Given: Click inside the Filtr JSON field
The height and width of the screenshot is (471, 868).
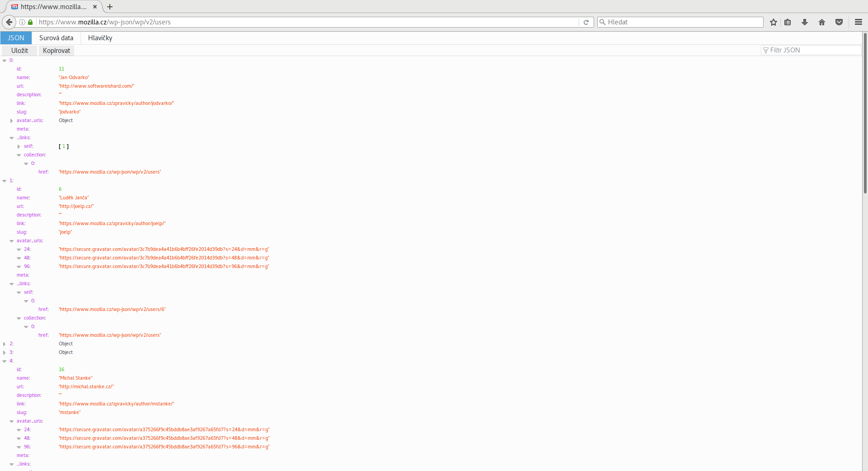Looking at the screenshot, I should [809, 50].
